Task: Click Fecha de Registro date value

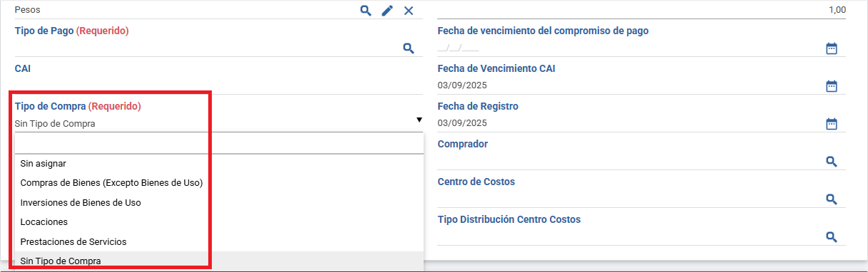Action: tap(462, 123)
